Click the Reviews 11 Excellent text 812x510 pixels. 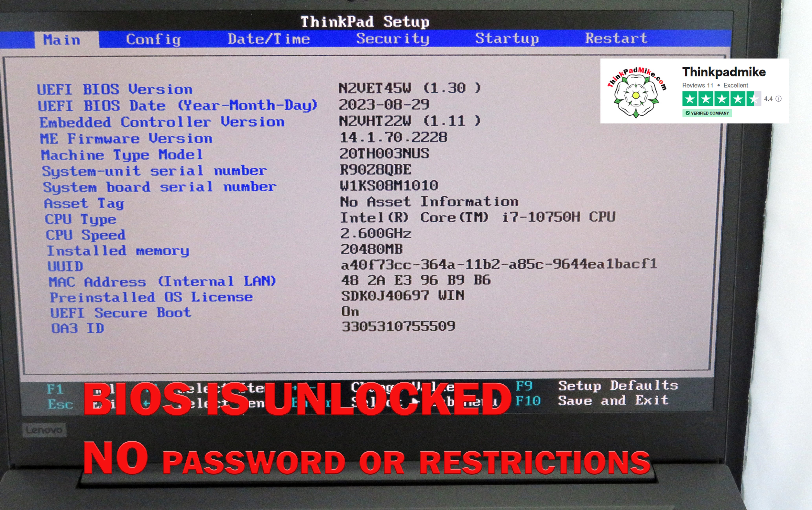[715, 85]
